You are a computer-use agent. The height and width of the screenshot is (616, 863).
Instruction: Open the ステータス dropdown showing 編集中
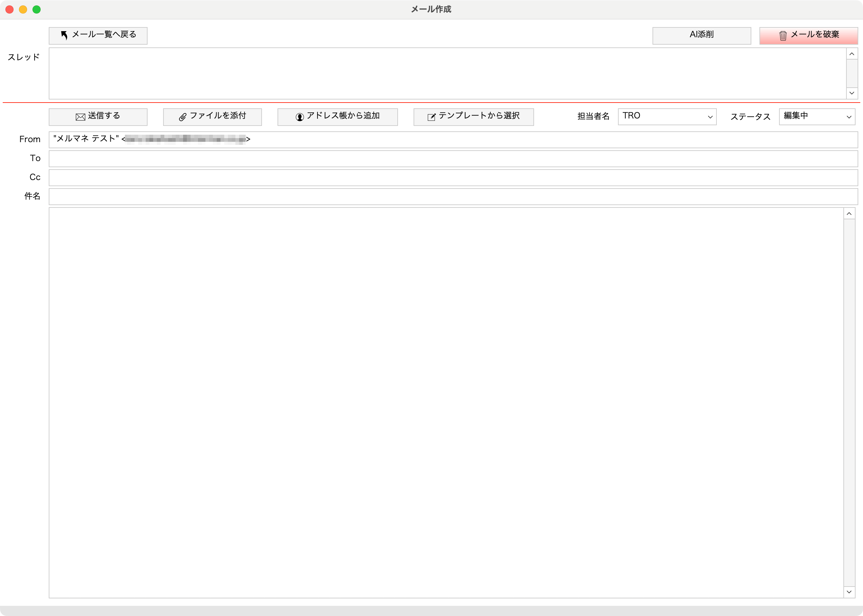click(x=817, y=116)
